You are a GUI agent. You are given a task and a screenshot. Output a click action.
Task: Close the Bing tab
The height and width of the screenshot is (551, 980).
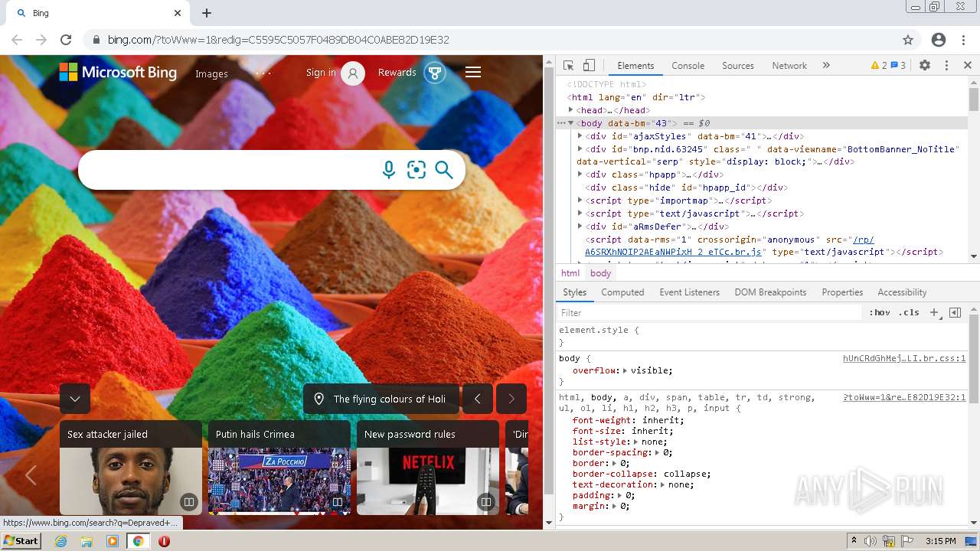coord(178,13)
